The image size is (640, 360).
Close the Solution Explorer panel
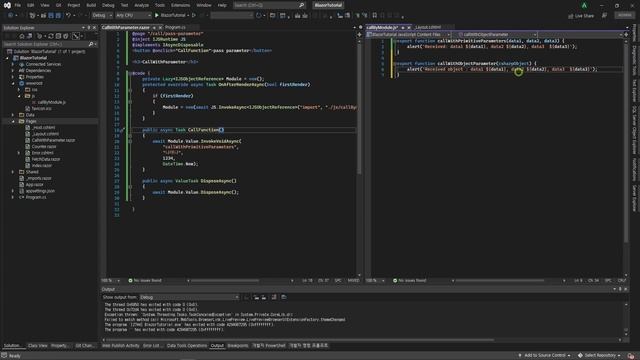coord(94,28)
